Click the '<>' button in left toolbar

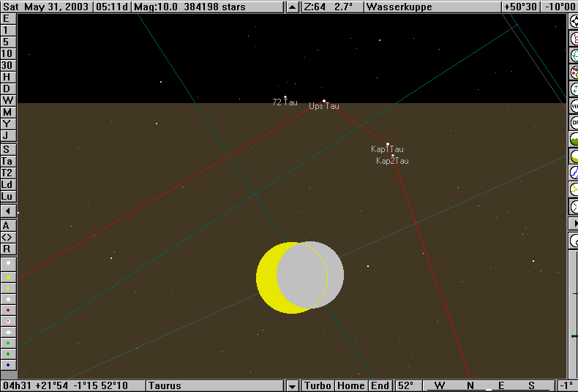click(7, 237)
